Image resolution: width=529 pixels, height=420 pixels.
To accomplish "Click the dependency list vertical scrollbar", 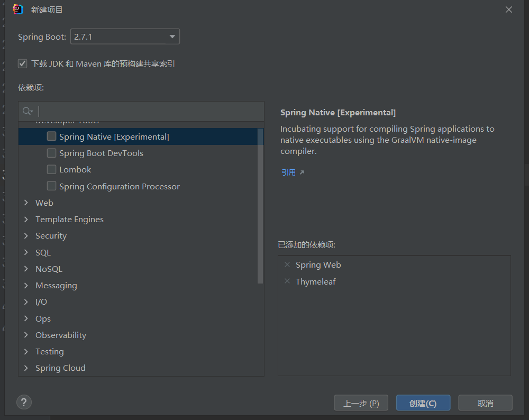I will [x=260, y=206].
